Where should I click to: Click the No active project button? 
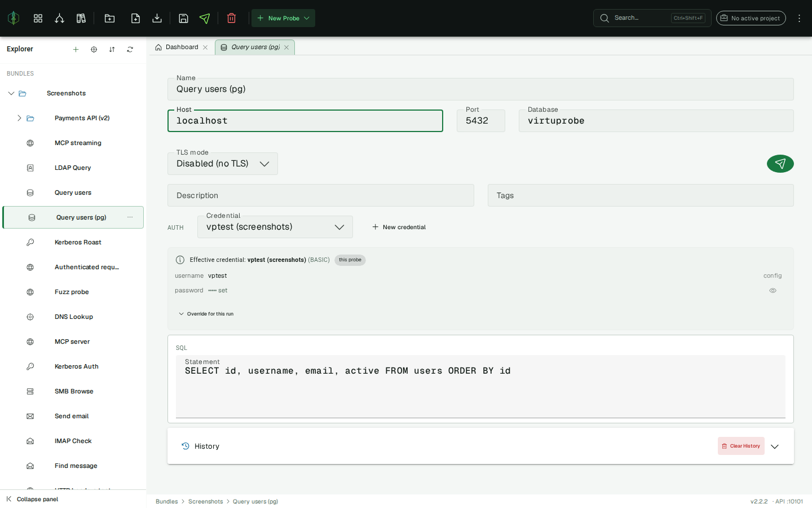point(751,18)
